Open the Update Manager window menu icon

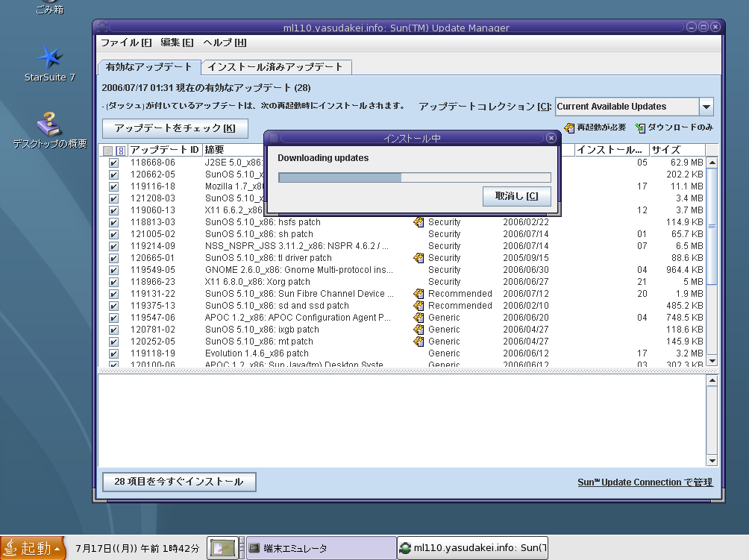pos(101,27)
